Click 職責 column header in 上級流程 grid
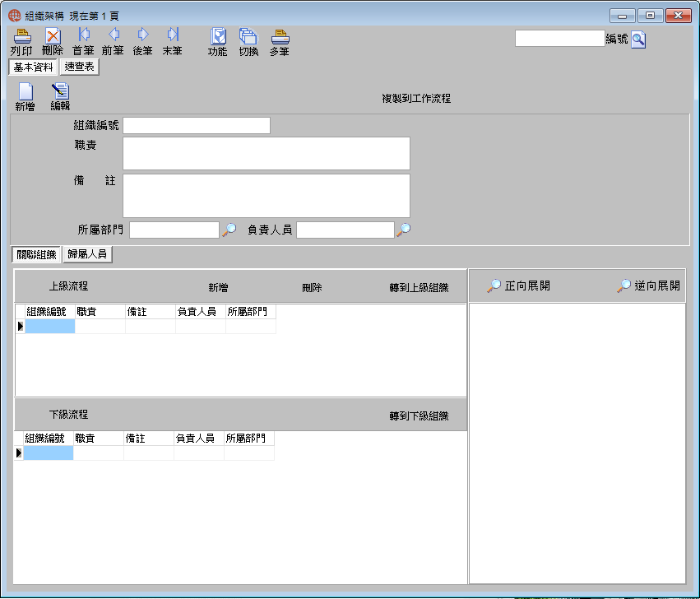 [100, 311]
